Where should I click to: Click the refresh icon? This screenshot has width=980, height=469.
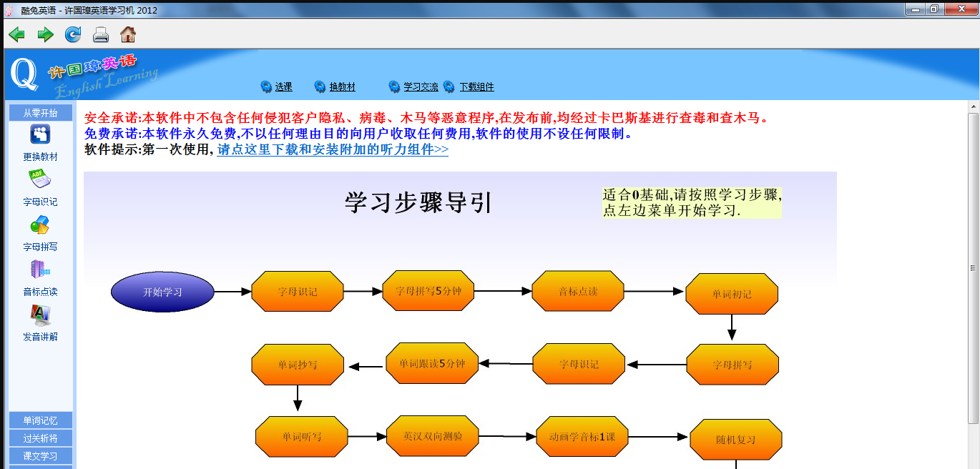[72, 34]
